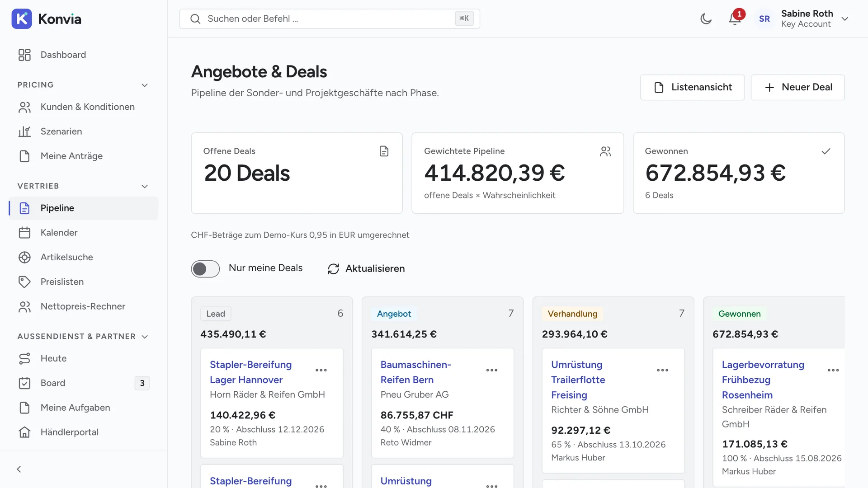Click the Dashboard grid icon
Screen dimensions: 868x488
click(24, 55)
